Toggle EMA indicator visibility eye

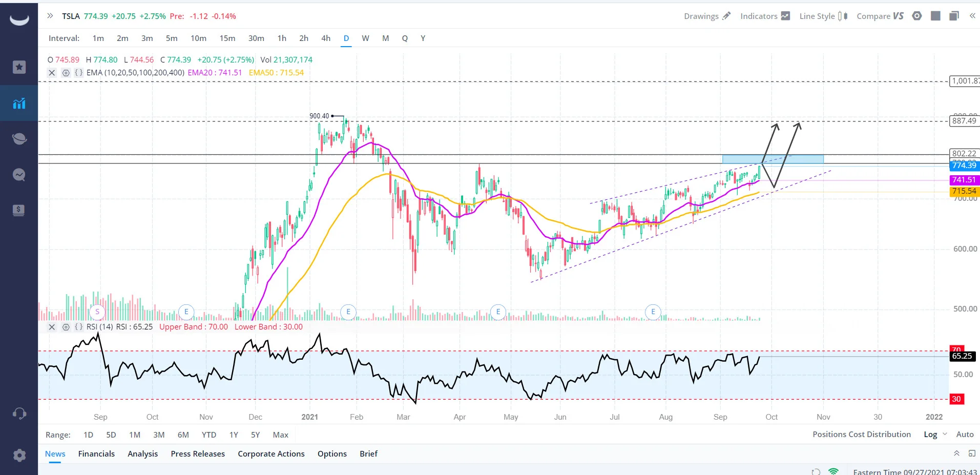pos(66,73)
